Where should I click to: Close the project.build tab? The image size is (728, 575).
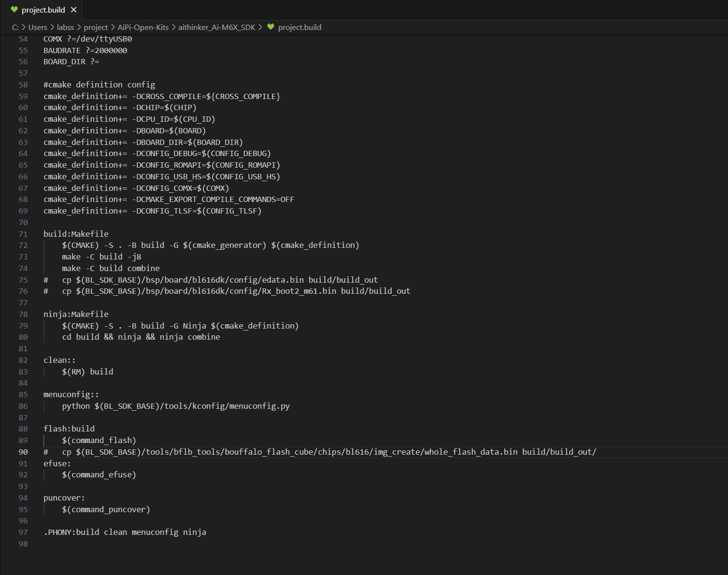(73, 10)
